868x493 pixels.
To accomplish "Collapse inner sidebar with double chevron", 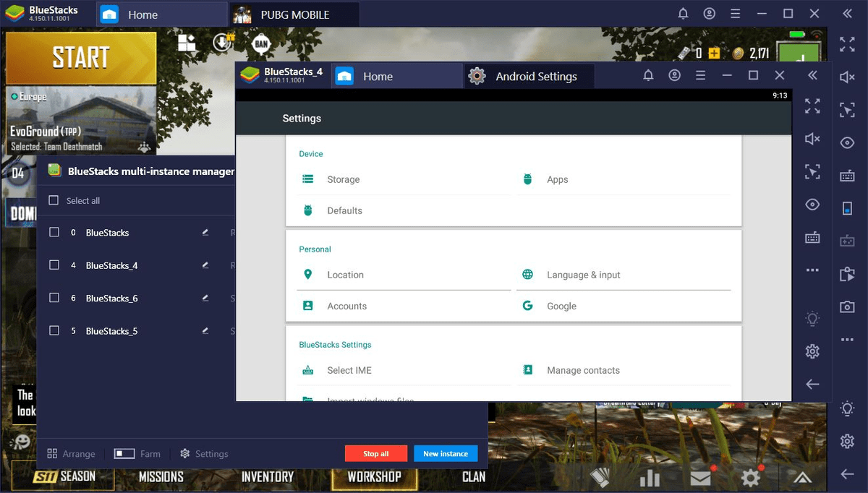I will click(x=812, y=76).
